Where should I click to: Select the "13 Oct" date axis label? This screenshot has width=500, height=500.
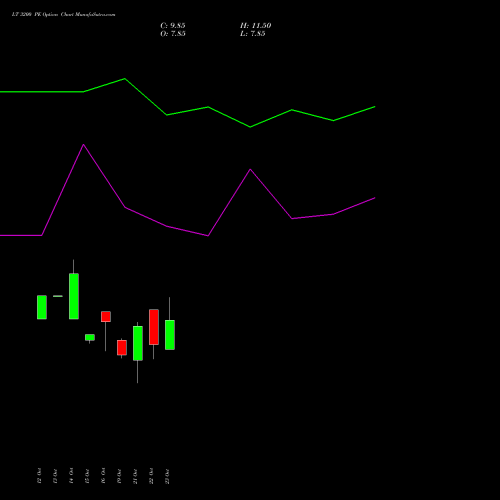click(55, 476)
